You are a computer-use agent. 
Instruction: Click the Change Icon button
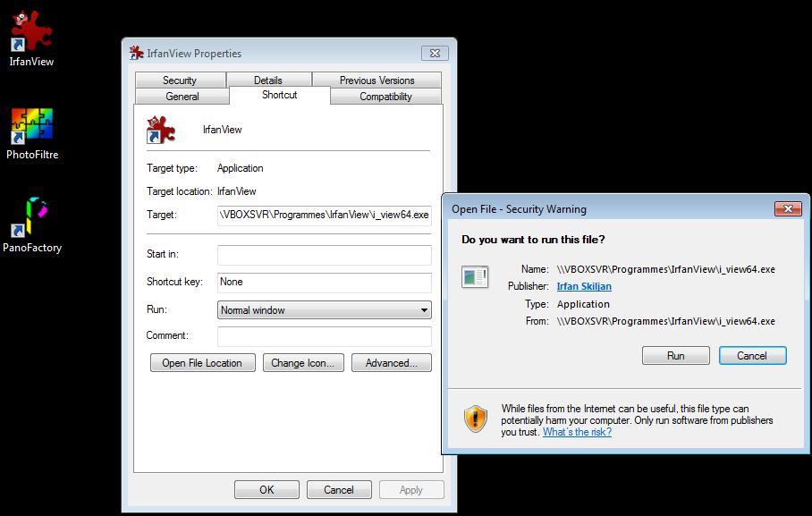pyautogui.click(x=302, y=363)
